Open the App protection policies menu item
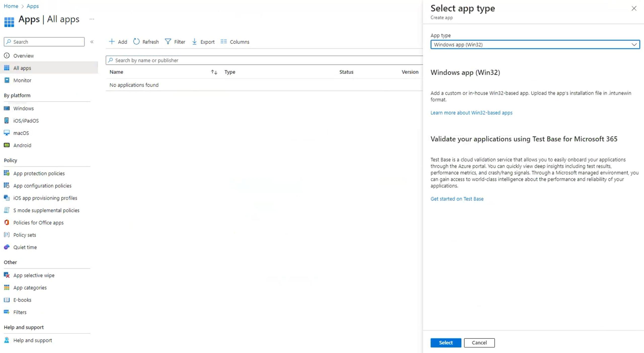 pos(39,173)
